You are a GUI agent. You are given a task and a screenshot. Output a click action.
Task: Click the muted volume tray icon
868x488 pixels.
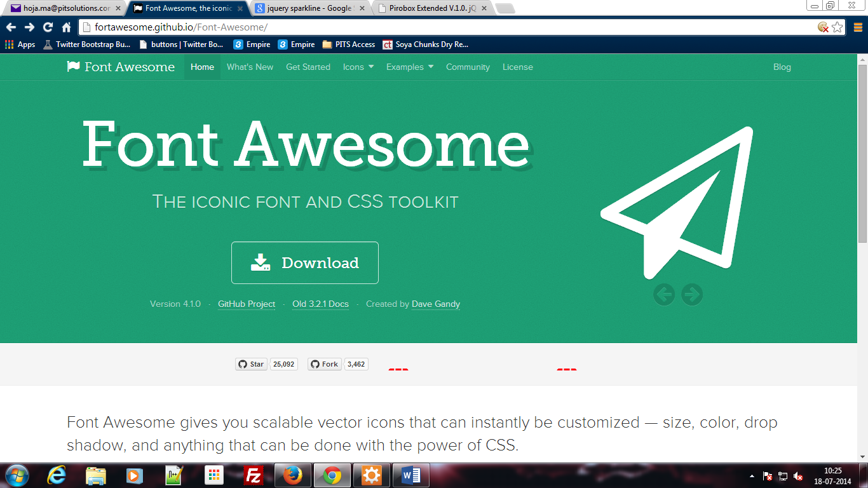coord(798,476)
